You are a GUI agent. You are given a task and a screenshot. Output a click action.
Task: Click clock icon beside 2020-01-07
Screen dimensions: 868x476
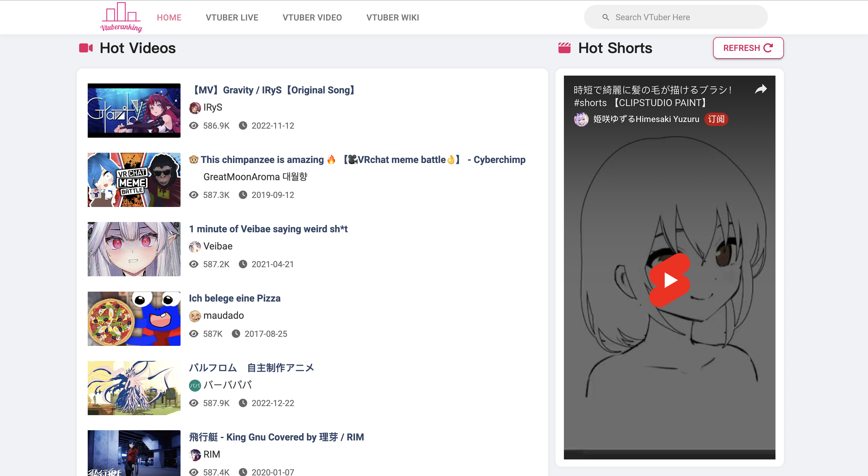coord(243,472)
